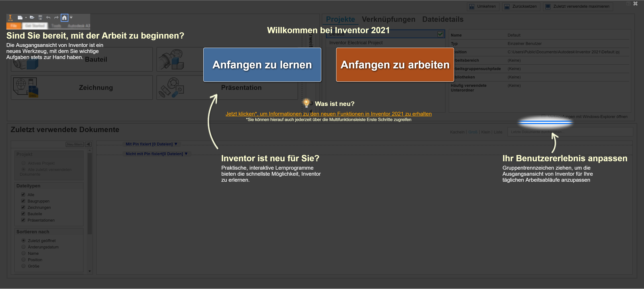Close the welcome overlay with the X

point(635,4)
